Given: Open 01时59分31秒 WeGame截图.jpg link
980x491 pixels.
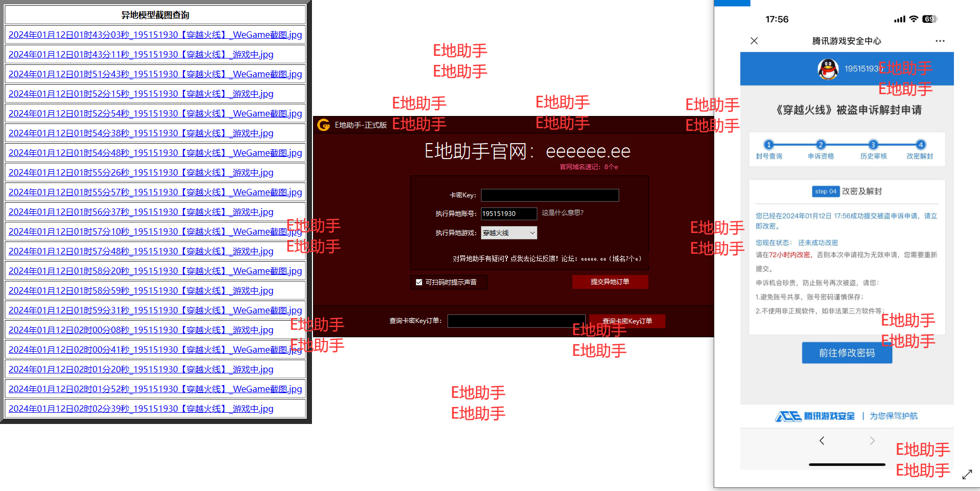Looking at the screenshot, I should click(x=155, y=310).
